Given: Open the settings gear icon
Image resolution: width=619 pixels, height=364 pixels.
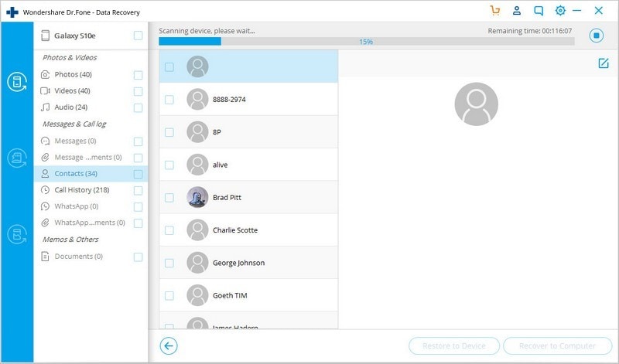Looking at the screenshot, I should click(560, 11).
